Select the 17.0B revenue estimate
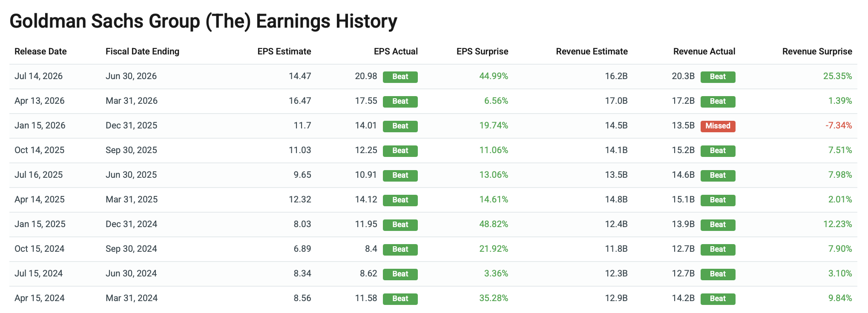Screen dimensions: 868x313 (616, 101)
